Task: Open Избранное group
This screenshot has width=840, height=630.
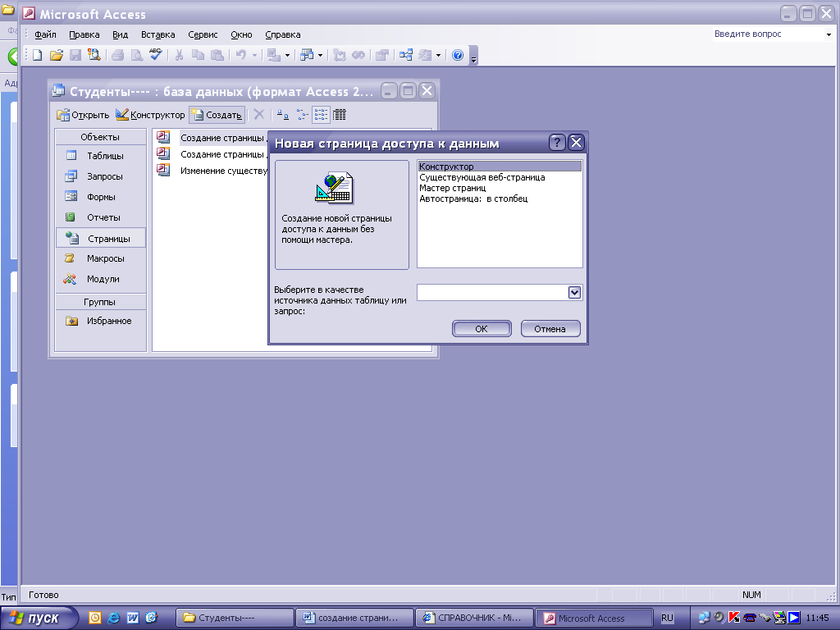Action: pyautogui.click(x=100, y=321)
